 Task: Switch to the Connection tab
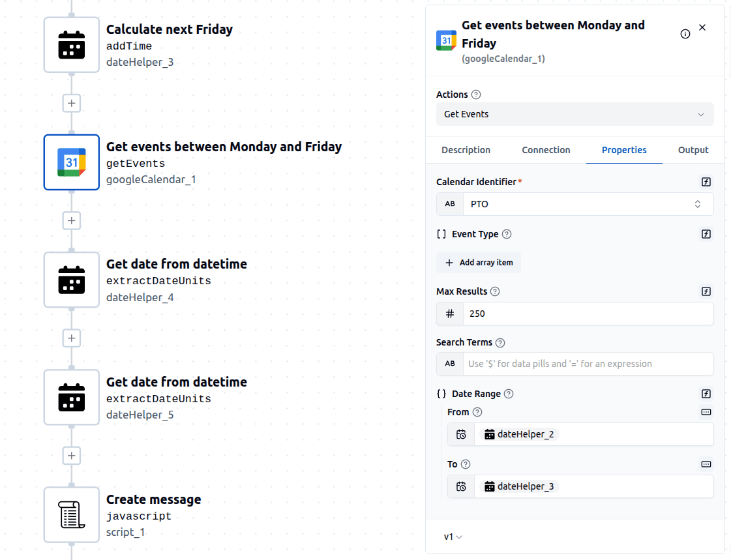click(x=546, y=150)
